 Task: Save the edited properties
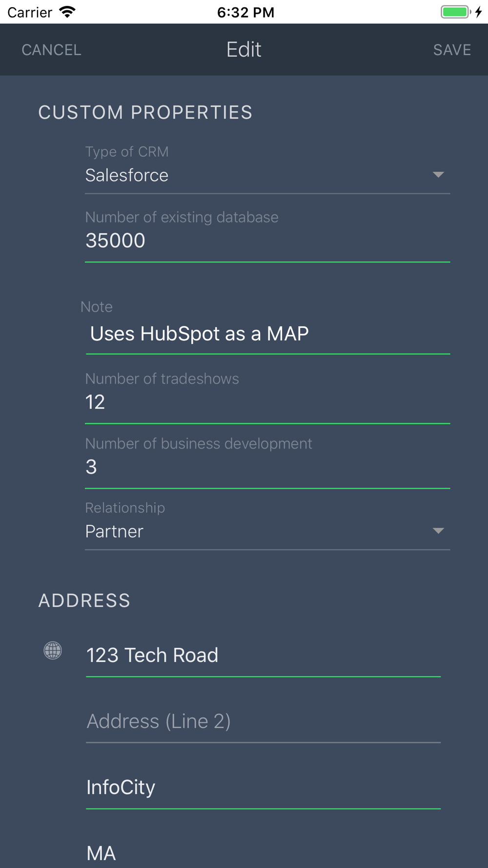click(452, 50)
